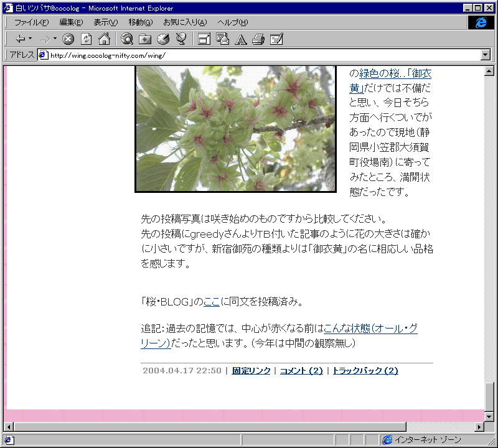Open the 移動(G) menu
Viewport: 498px width, 448px height.
point(141,22)
